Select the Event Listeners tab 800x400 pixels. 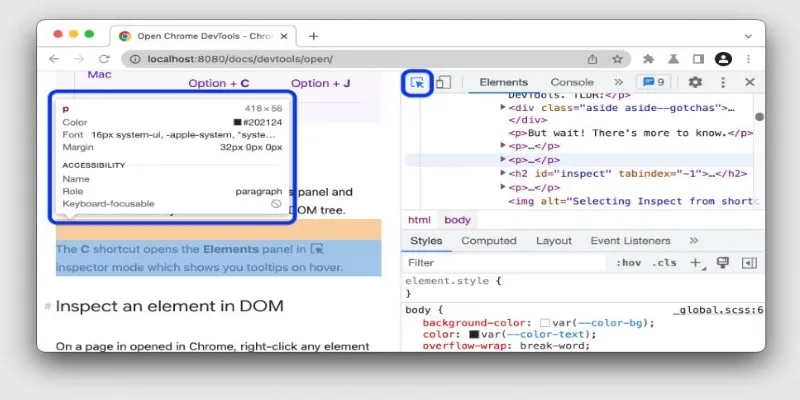click(x=630, y=241)
